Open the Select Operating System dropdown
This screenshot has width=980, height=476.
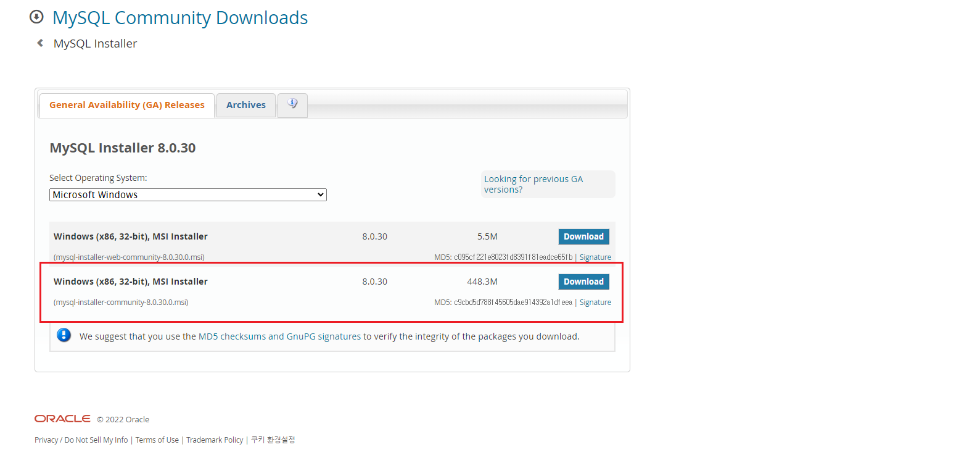pos(187,195)
